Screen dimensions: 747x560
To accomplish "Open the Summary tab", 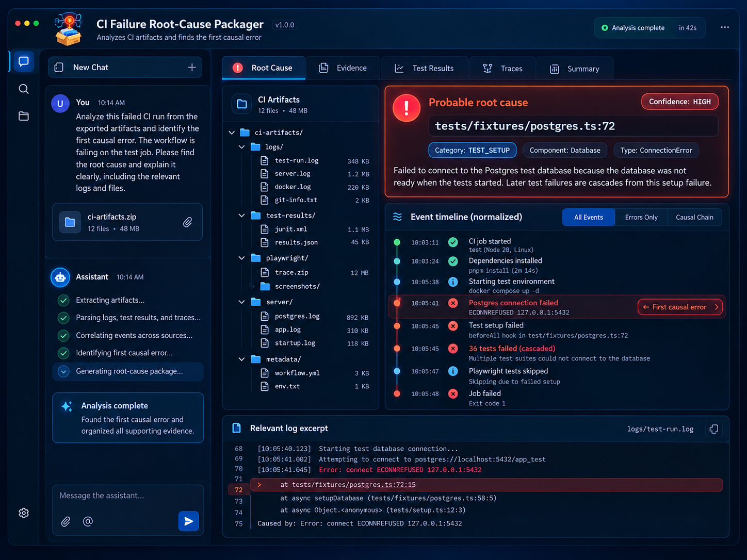I will point(575,69).
